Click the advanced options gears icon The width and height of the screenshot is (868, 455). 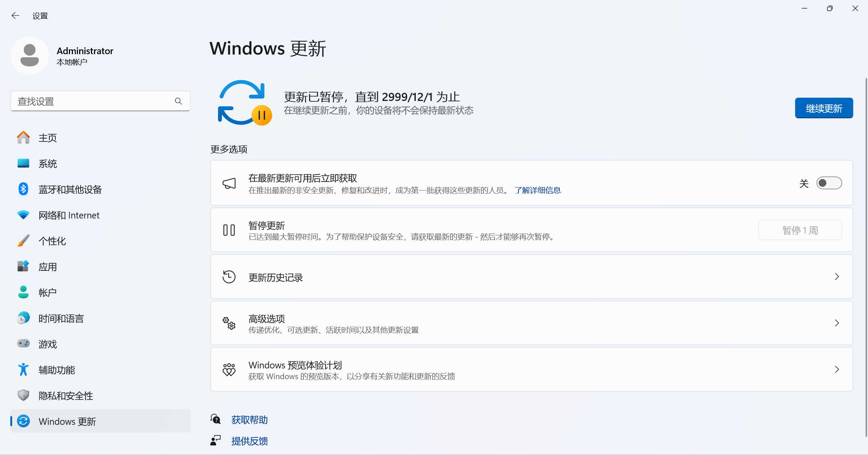coord(229,323)
